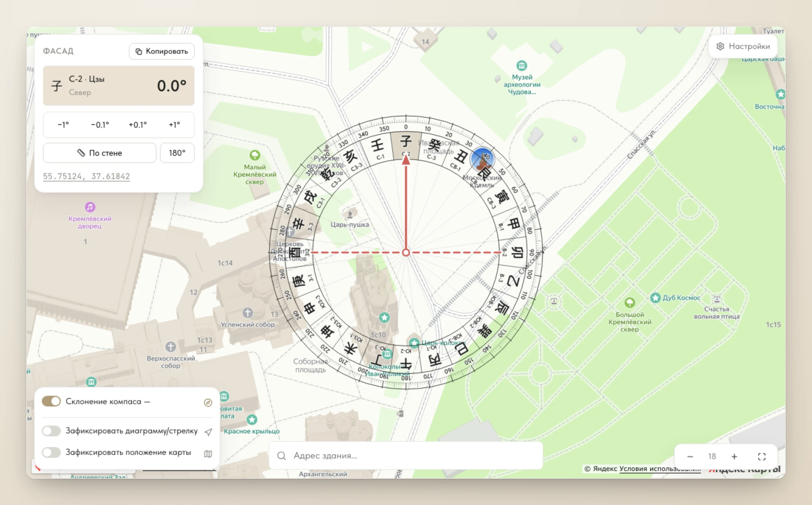Viewport: 812px width, 505px height.
Task: Select the Большой Кремлёвский сквер park marker
Action: (x=630, y=303)
